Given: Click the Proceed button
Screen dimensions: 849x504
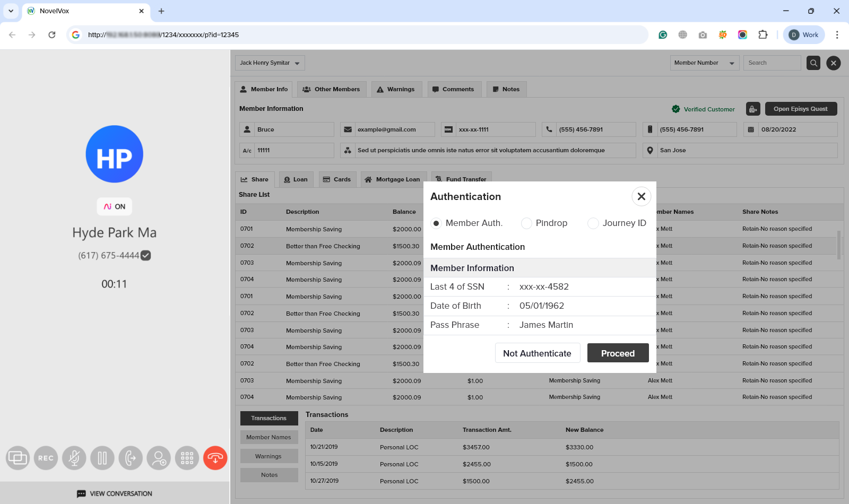Looking at the screenshot, I should pos(618,353).
